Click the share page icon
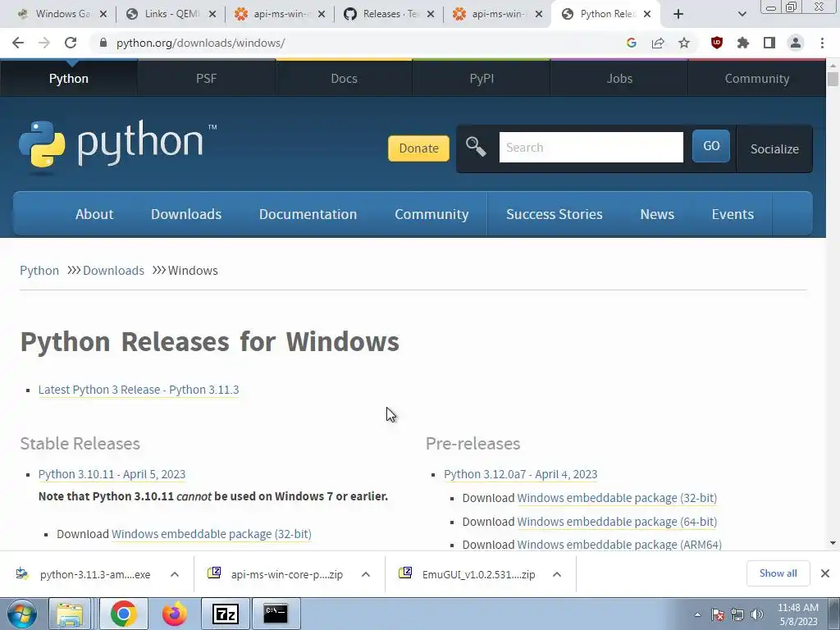Image resolution: width=840 pixels, height=630 pixels. 658,43
